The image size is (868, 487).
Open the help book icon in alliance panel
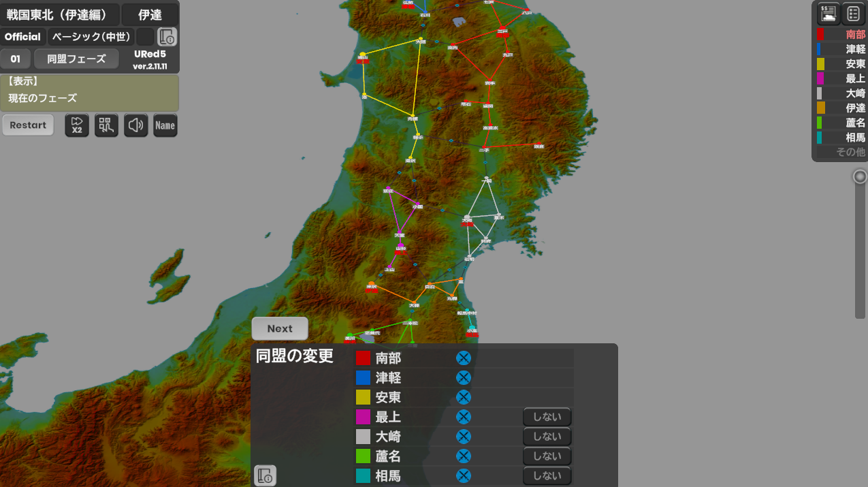point(266,475)
